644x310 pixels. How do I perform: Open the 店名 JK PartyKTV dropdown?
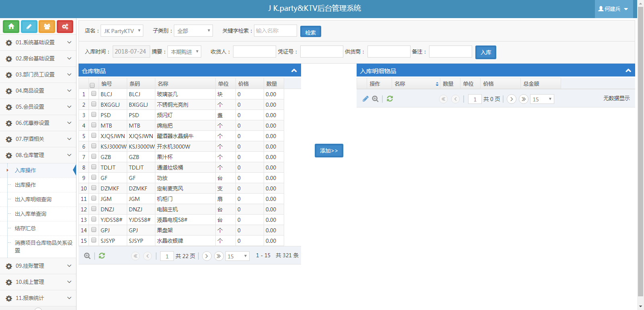(122, 31)
